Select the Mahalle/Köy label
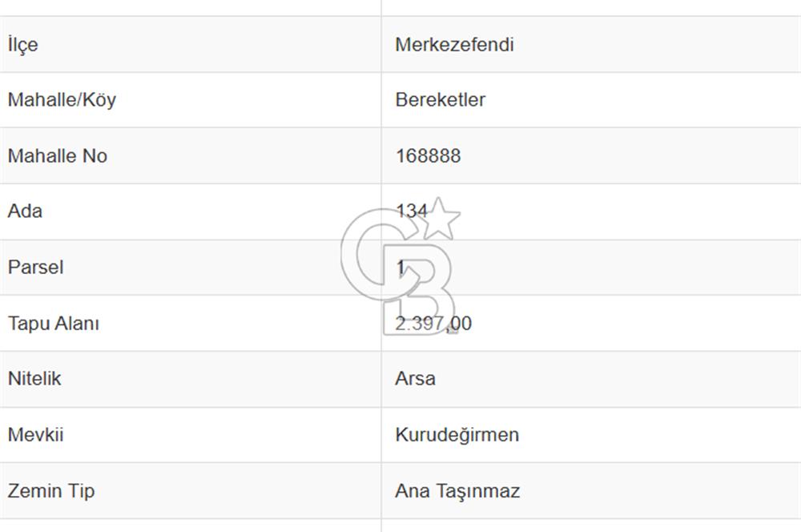Viewport: 801px width, 532px height. [62, 100]
